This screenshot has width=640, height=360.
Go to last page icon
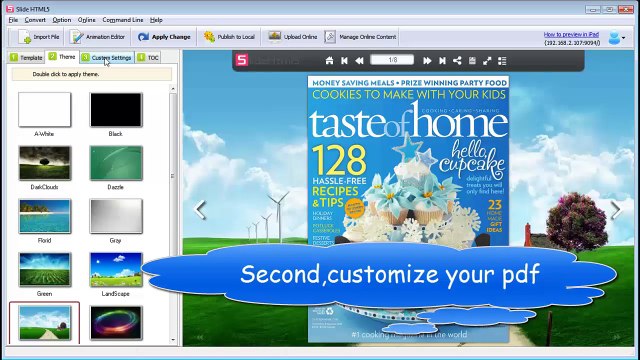[442, 61]
